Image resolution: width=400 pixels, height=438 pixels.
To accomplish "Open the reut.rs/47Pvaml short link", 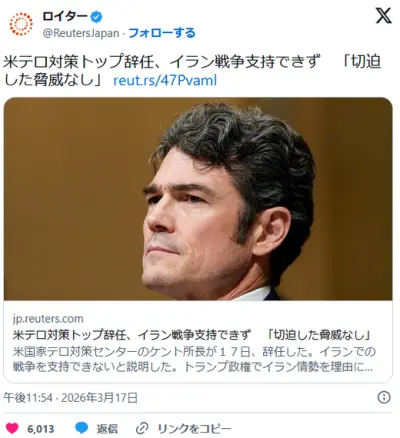I will click(165, 81).
